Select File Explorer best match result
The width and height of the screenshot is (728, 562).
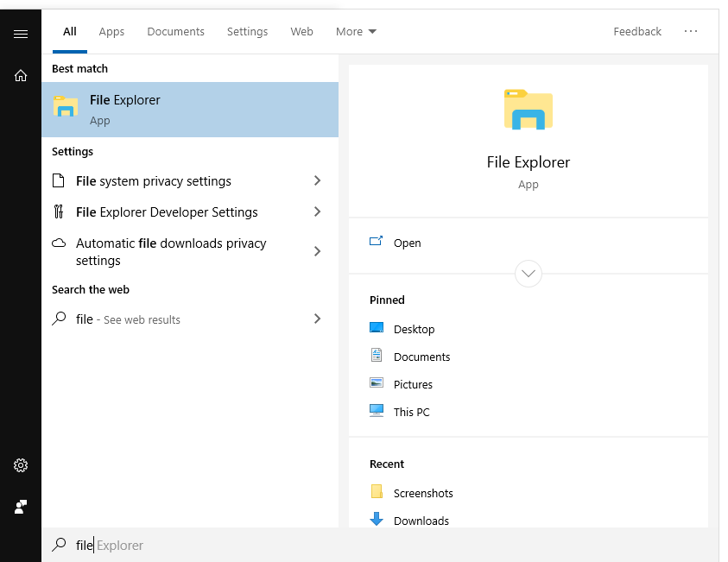click(190, 110)
